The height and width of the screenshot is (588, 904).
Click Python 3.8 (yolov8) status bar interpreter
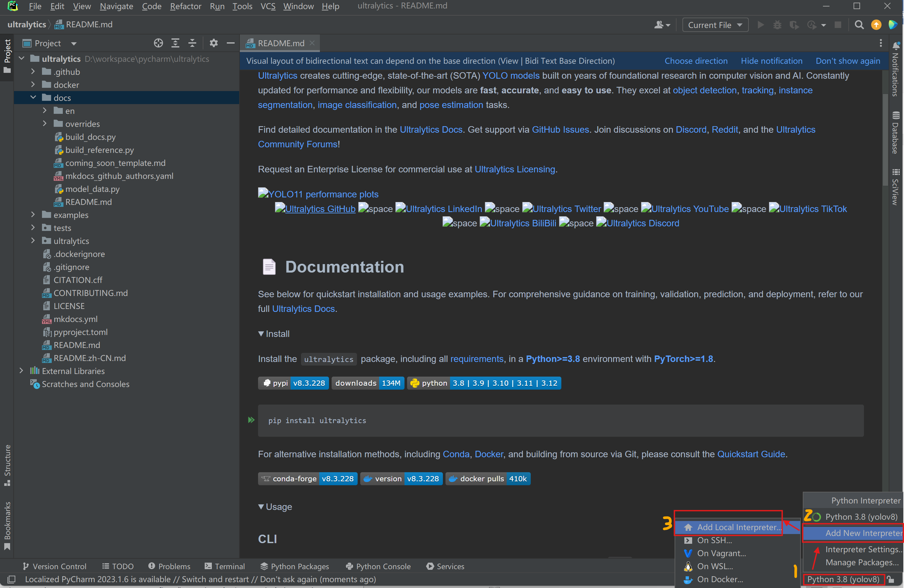843,579
